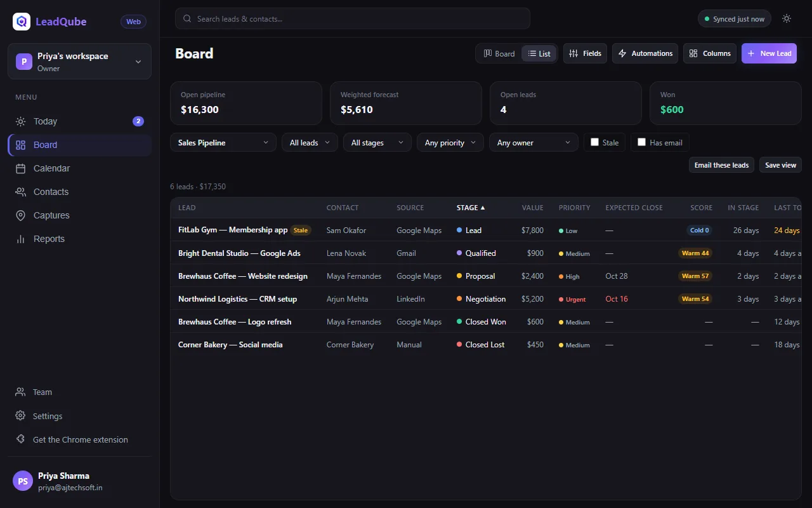812x508 pixels.
Task: Open Automations
Action: 645,53
